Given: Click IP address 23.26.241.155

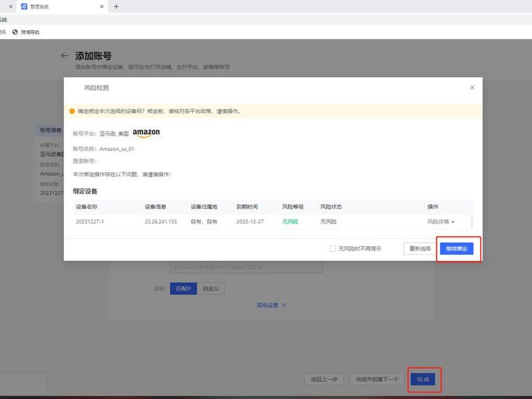Looking at the screenshot, I should (161, 221).
